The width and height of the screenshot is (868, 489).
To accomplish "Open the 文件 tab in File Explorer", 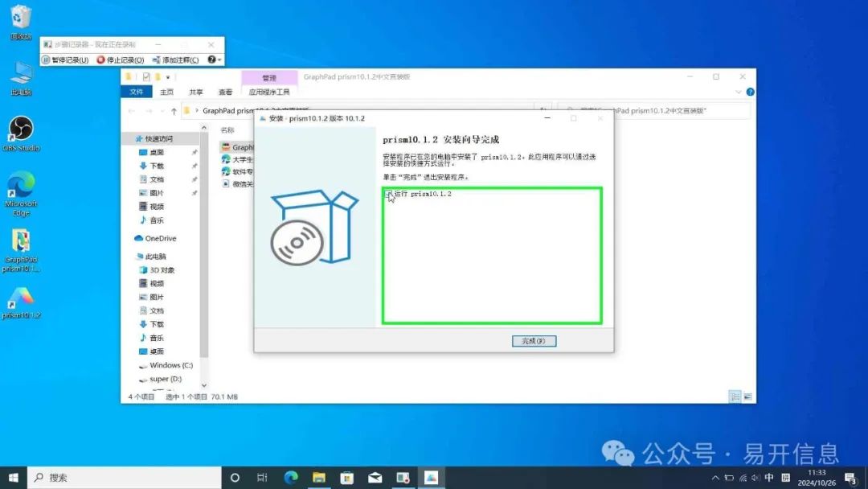I will (x=136, y=92).
